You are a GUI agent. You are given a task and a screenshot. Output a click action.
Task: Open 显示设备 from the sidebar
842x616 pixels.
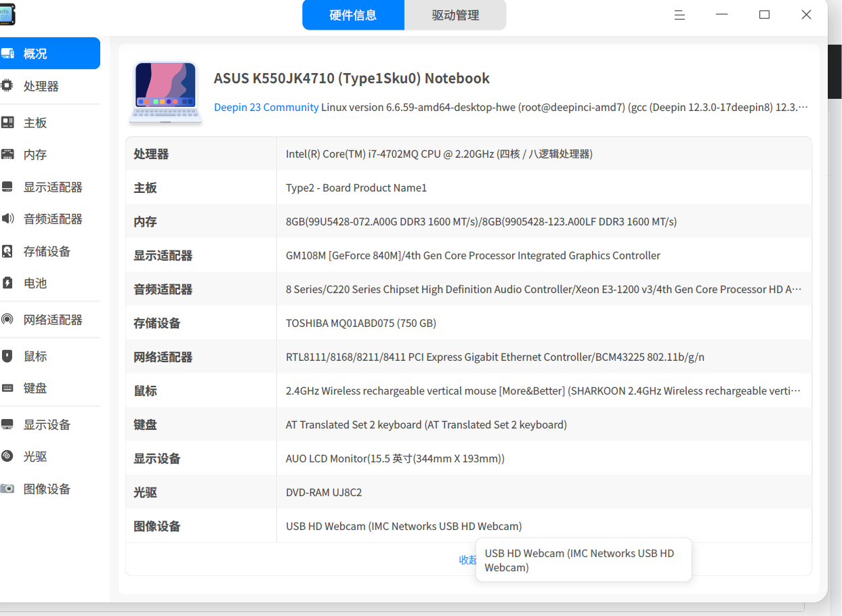[47, 424]
